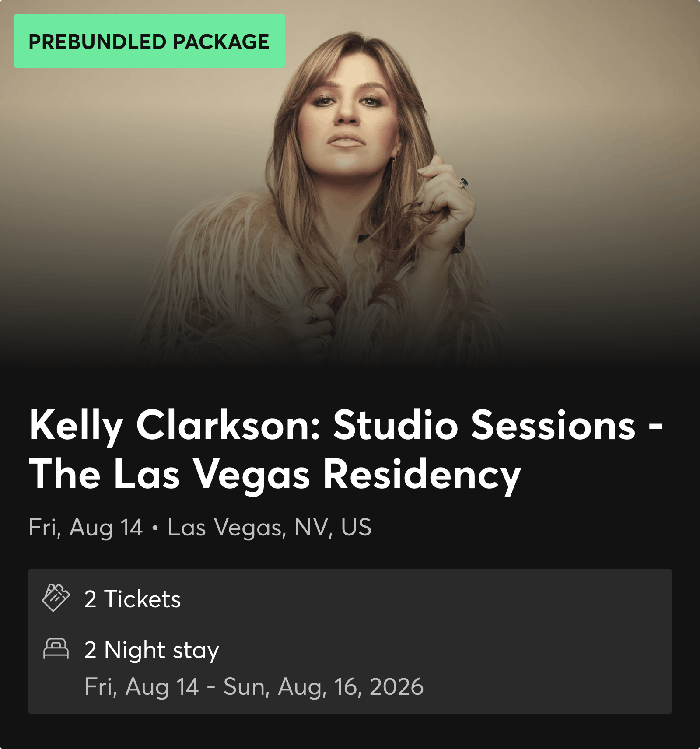The width and height of the screenshot is (700, 749).
Task: Click the bed icon beside 2 Night stay
Action: pos(56,648)
